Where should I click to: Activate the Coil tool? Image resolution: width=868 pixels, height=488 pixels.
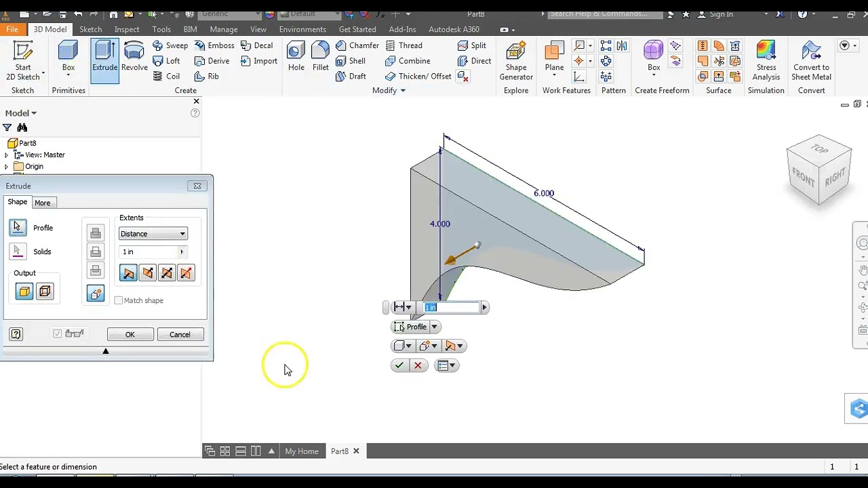pos(166,77)
